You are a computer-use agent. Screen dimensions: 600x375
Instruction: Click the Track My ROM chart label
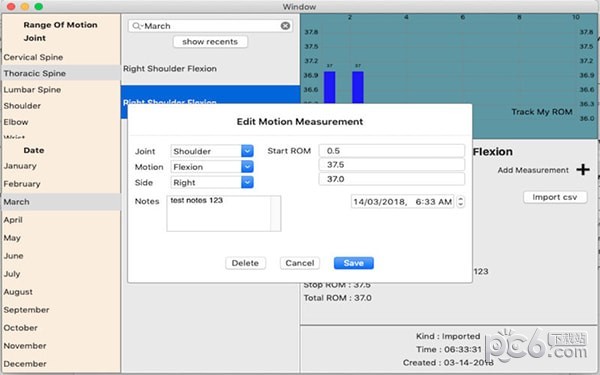click(542, 112)
